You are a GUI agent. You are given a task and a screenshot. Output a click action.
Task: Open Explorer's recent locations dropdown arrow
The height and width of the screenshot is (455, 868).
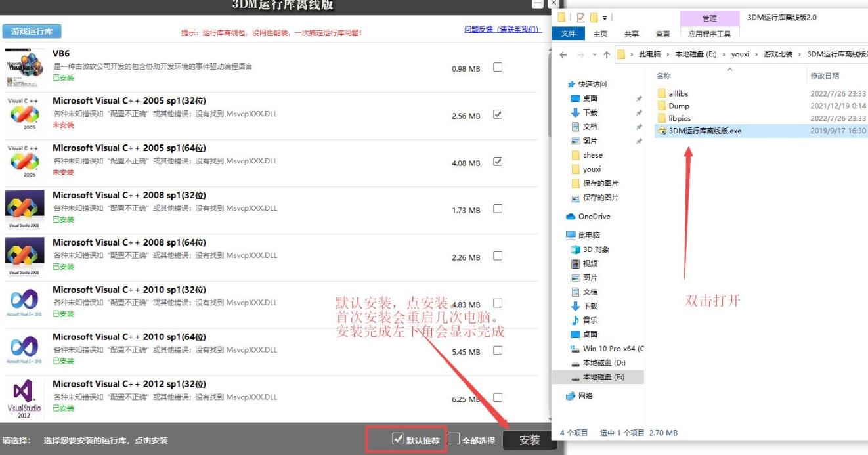tap(594, 54)
